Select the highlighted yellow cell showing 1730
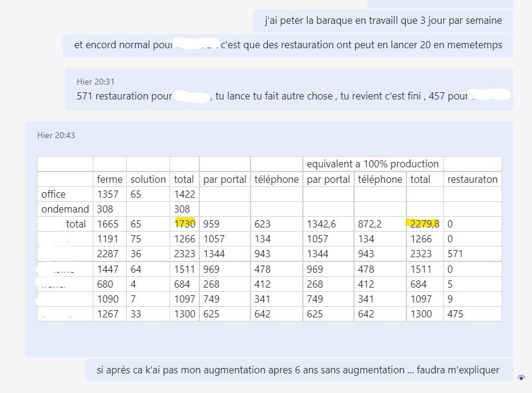Image resolution: width=532 pixels, height=393 pixels. point(184,223)
